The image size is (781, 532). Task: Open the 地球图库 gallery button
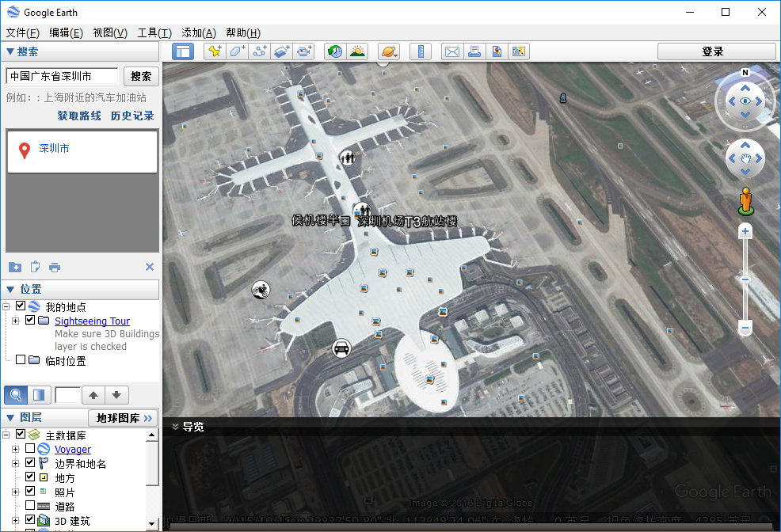[123, 418]
